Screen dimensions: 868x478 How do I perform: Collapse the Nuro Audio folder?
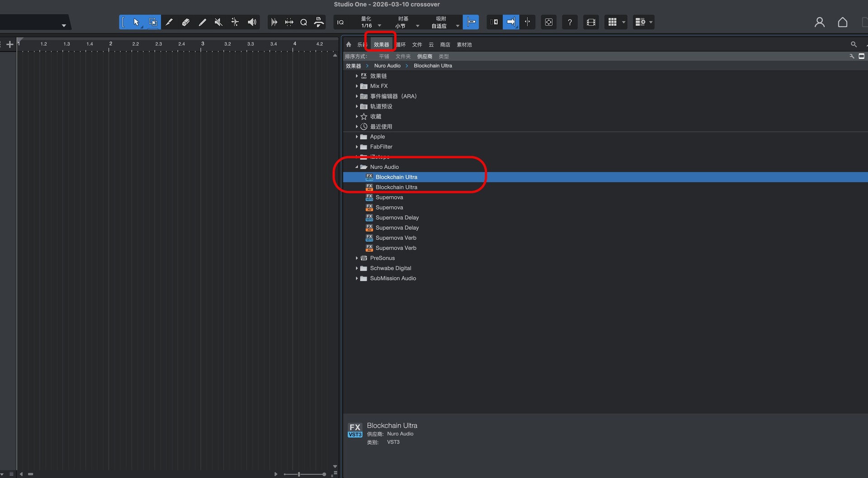[357, 167]
